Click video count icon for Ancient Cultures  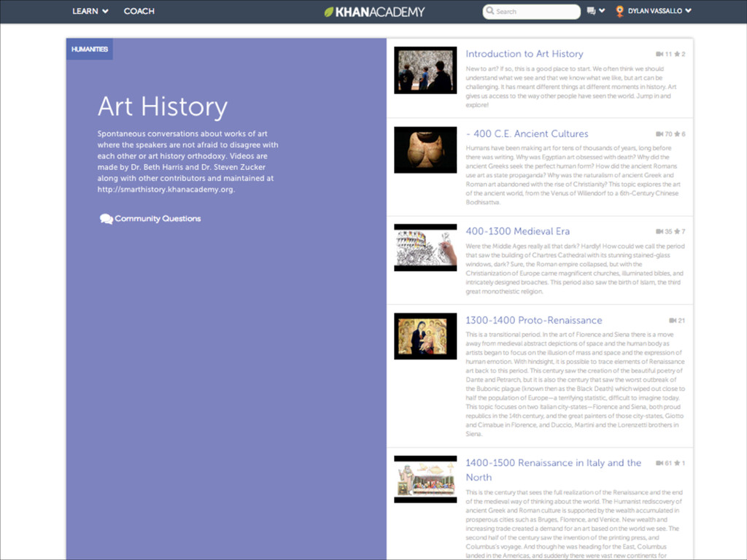pos(659,134)
